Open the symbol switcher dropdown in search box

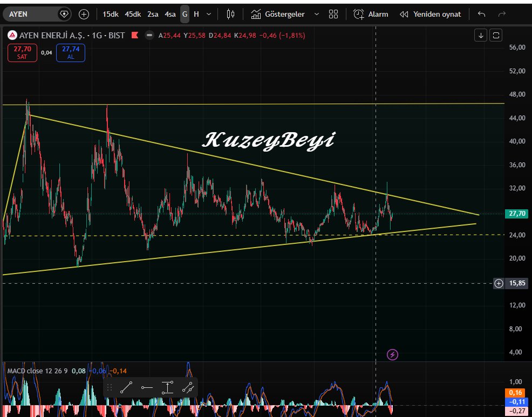pos(64,13)
